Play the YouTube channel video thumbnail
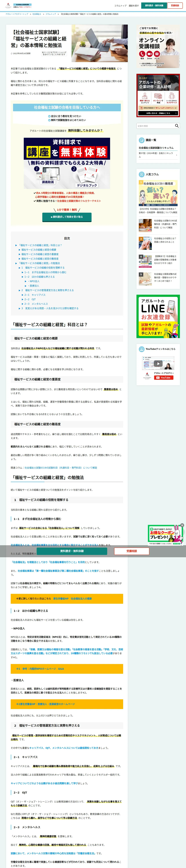The width and height of the screenshot is (186, 868). [158, 363]
